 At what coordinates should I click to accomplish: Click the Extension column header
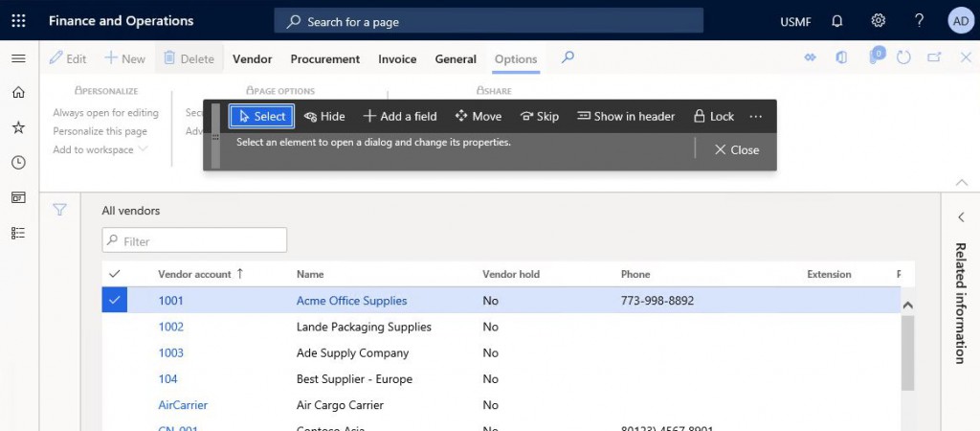829,274
